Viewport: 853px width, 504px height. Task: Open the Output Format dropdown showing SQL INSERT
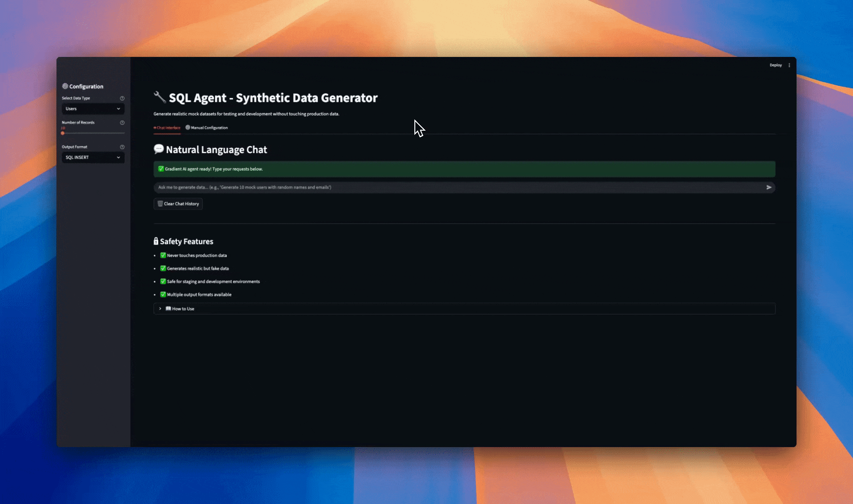(93, 157)
